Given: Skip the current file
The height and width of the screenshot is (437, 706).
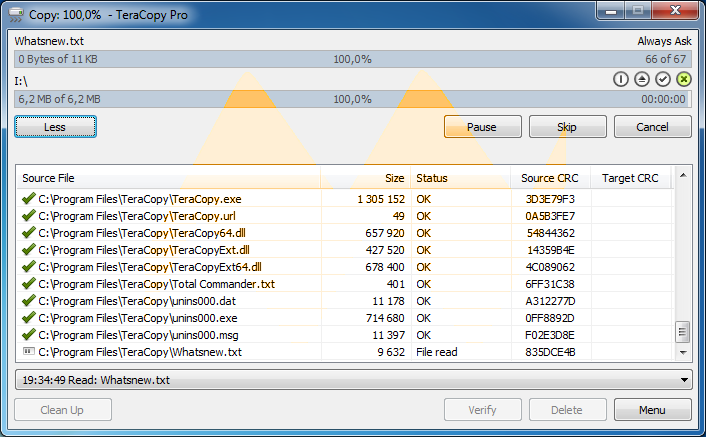Looking at the screenshot, I should pos(568,127).
